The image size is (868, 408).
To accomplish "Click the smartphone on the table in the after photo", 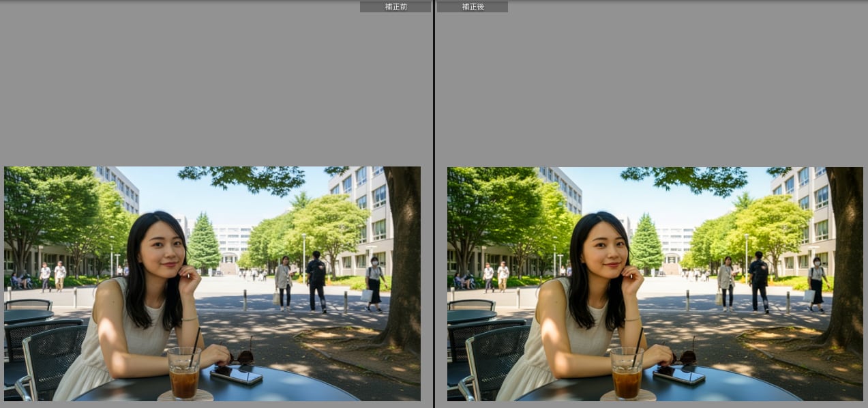I will pyautogui.click(x=678, y=375).
